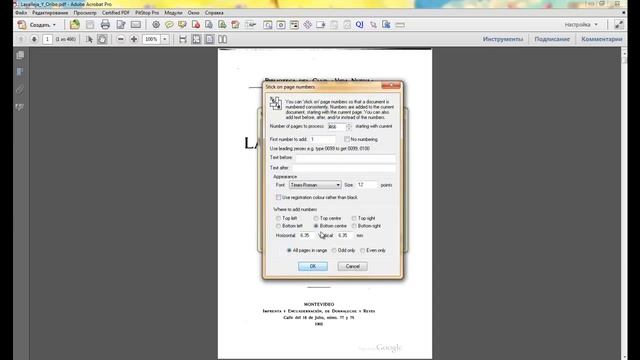Click the sticky note comment icon
This screenshot has width=640, height=360.
tap(169, 25)
